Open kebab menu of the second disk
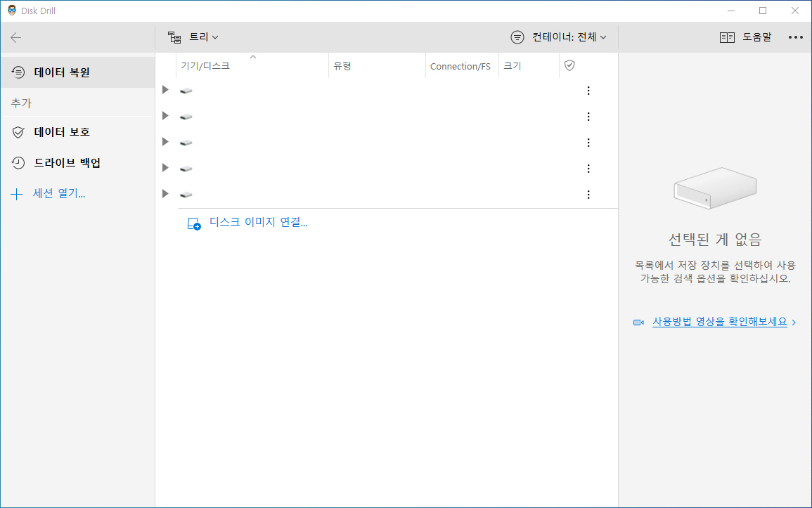Viewport: 812px width, 508px height. click(588, 117)
